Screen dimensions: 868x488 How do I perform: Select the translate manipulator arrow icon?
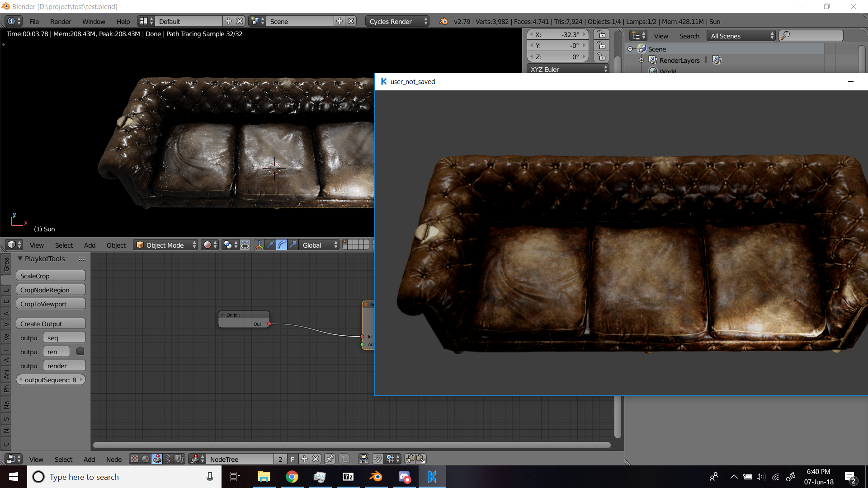click(270, 245)
